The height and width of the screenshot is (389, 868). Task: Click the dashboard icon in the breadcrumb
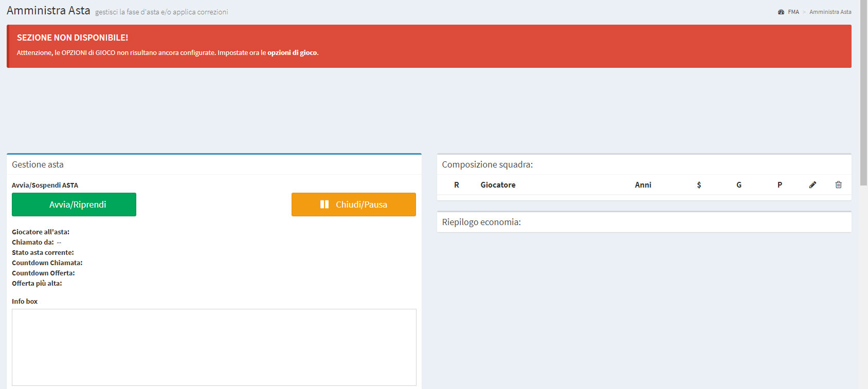pyautogui.click(x=781, y=12)
